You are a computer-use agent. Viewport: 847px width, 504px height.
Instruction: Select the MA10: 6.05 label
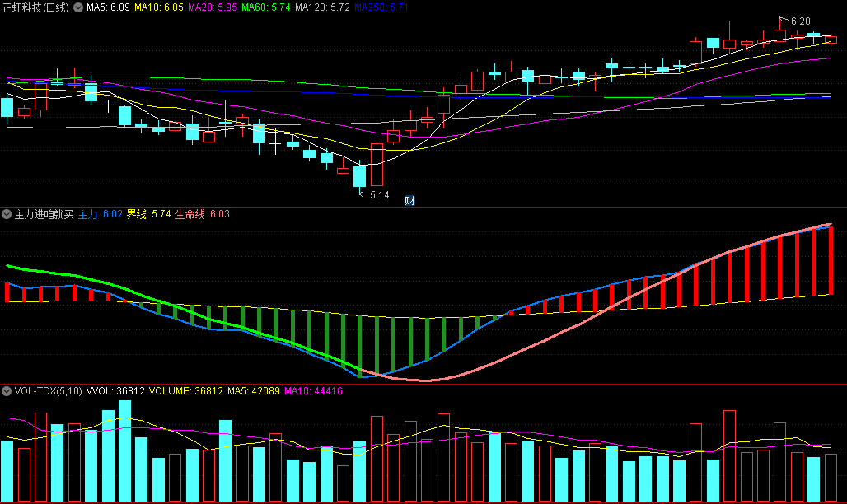(159, 7)
